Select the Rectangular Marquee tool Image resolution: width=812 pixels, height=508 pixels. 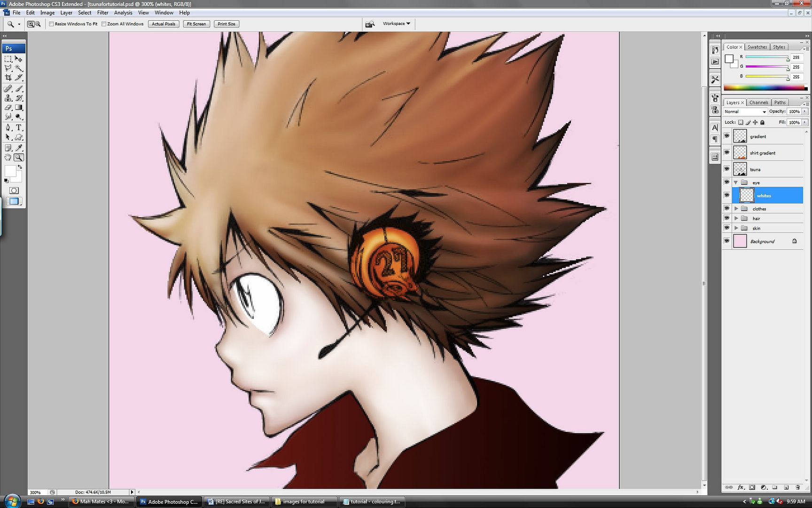[x=8, y=59]
